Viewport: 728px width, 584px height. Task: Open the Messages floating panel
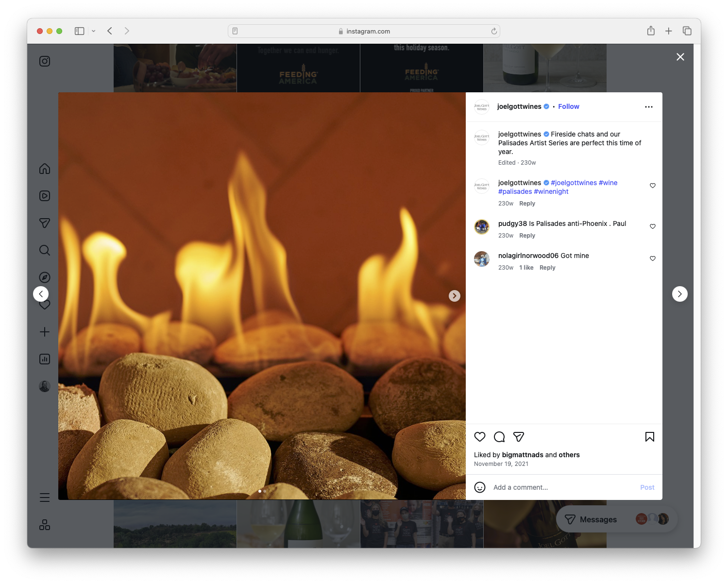tap(617, 519)
